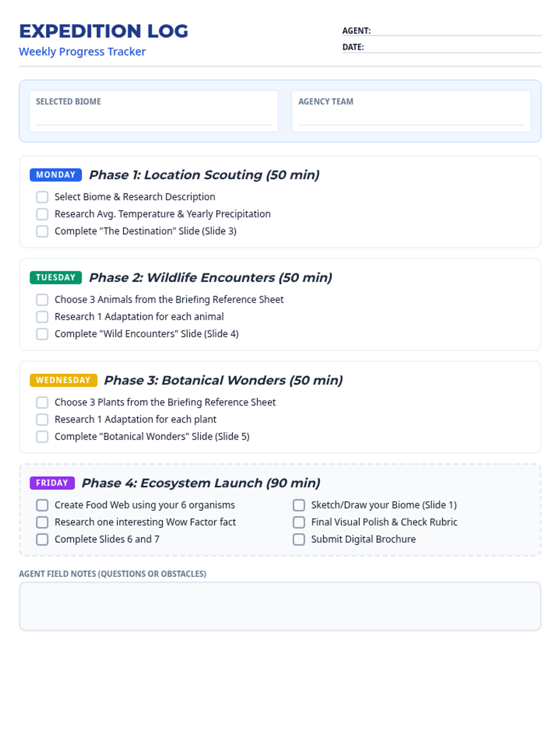560x747 pixels.
Task: Tick the Wow Factor fact checkbox
Action: (42, 522)
